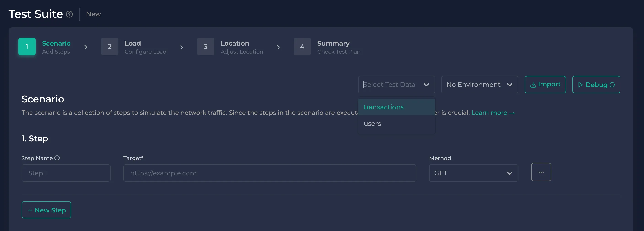Add a New Step

(46, 210)
